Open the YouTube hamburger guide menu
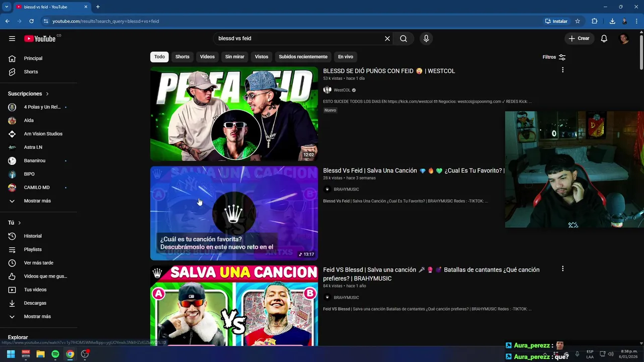The image size is (644, 362). (x=12, y=39)
